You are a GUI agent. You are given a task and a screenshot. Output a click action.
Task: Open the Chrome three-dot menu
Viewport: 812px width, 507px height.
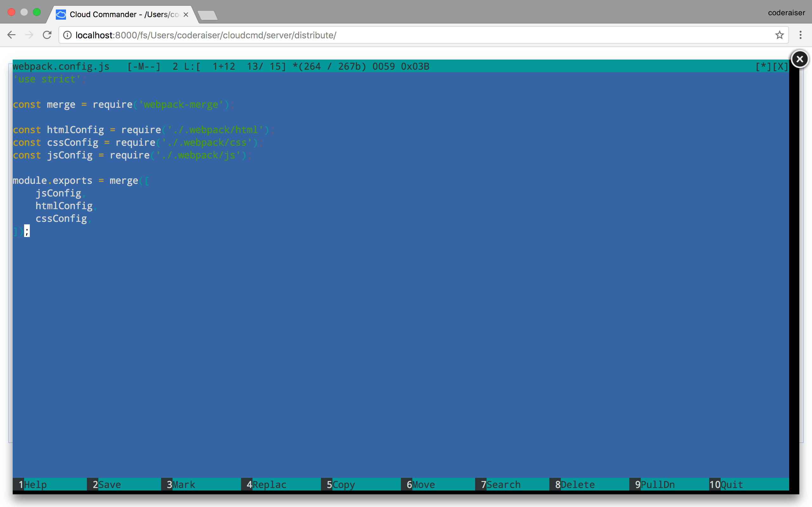pyautogui.click(x=801, y=35)
